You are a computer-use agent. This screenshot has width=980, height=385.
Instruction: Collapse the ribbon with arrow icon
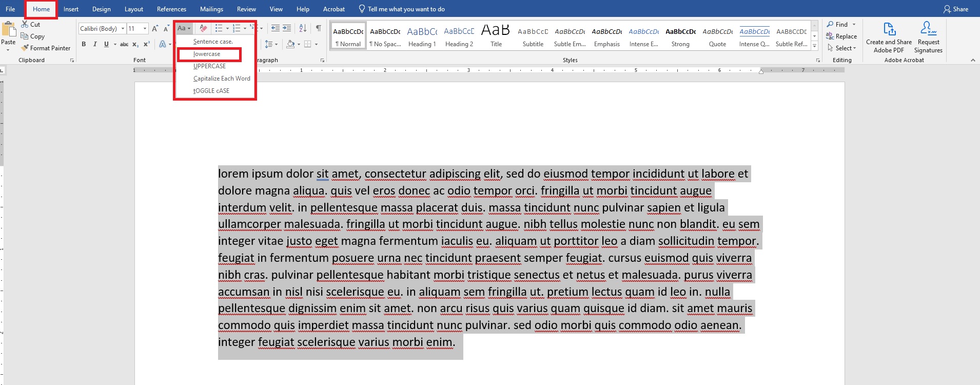click(973, 60)
